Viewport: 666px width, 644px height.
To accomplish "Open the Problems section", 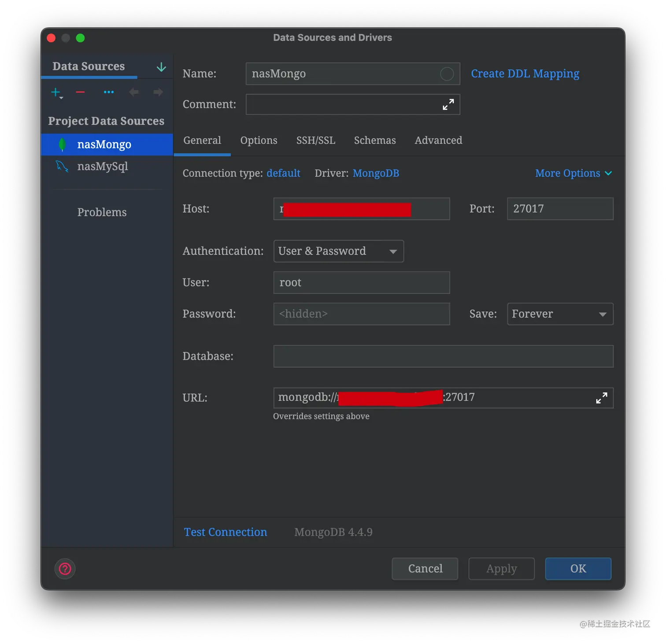I will [x=102, y=212].
